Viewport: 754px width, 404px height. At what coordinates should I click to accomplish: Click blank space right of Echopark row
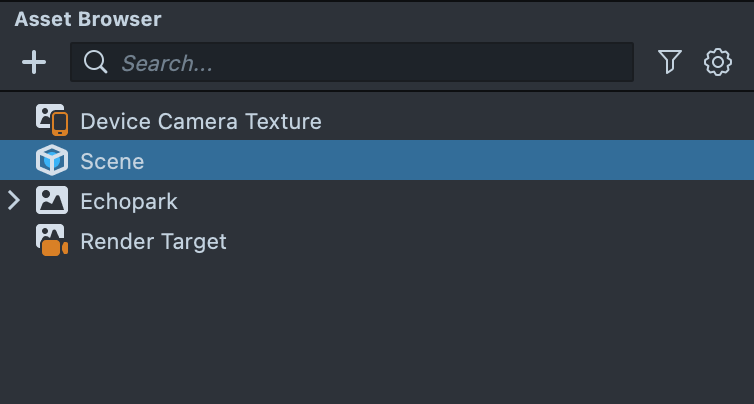[500, 201]
